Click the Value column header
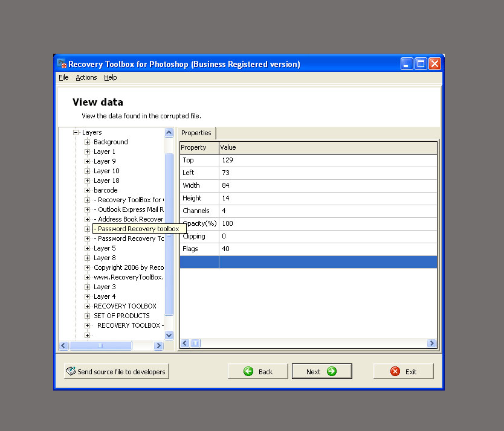The image size is (504, 431). (x=328, y=147)
